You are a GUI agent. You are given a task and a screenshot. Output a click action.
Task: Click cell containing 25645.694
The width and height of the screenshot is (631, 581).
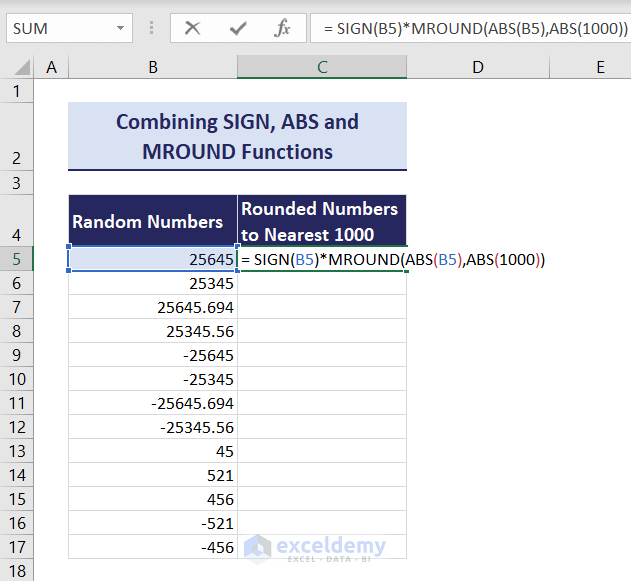click(x=153, y=307)
